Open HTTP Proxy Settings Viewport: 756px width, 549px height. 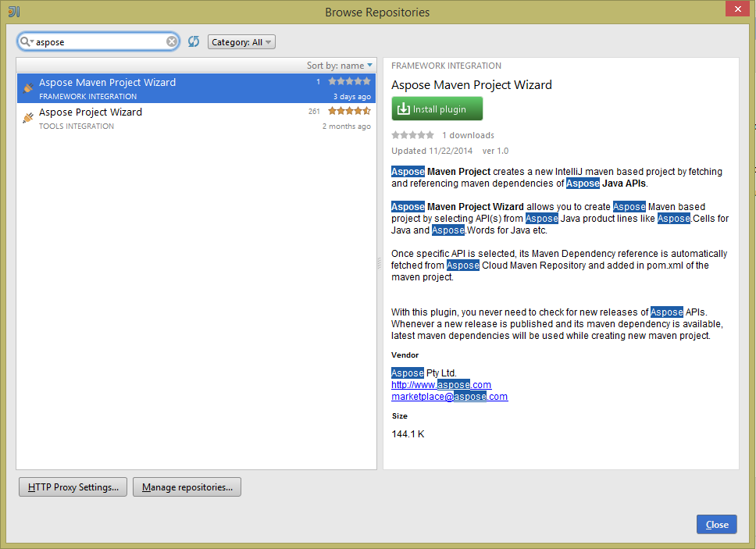coord(73,487)
